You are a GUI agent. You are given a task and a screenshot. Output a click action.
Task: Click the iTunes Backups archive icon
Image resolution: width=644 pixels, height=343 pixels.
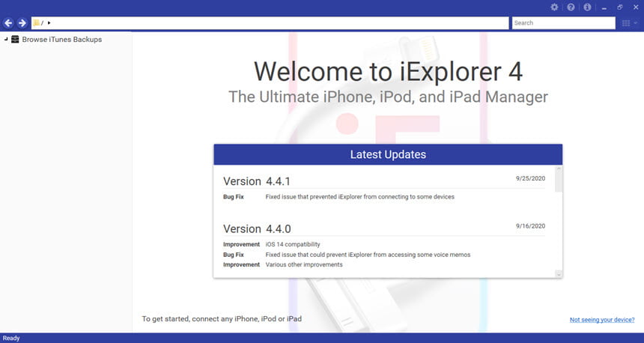coord(15,40)
